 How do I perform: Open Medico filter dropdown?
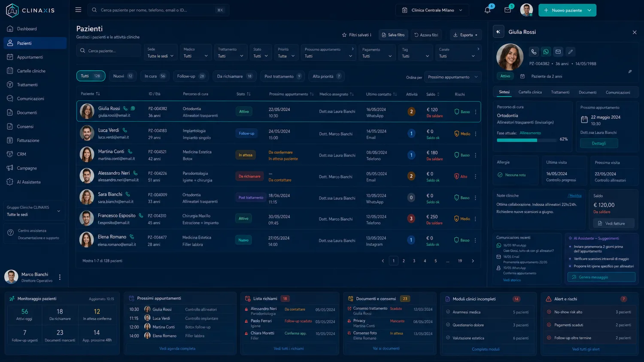pos(196,53)
